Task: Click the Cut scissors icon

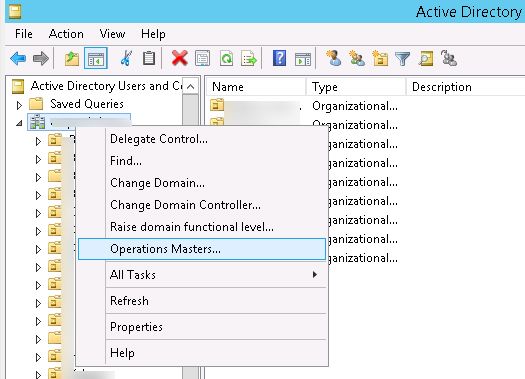Action: pyautogui.click(x=126, y=59)
